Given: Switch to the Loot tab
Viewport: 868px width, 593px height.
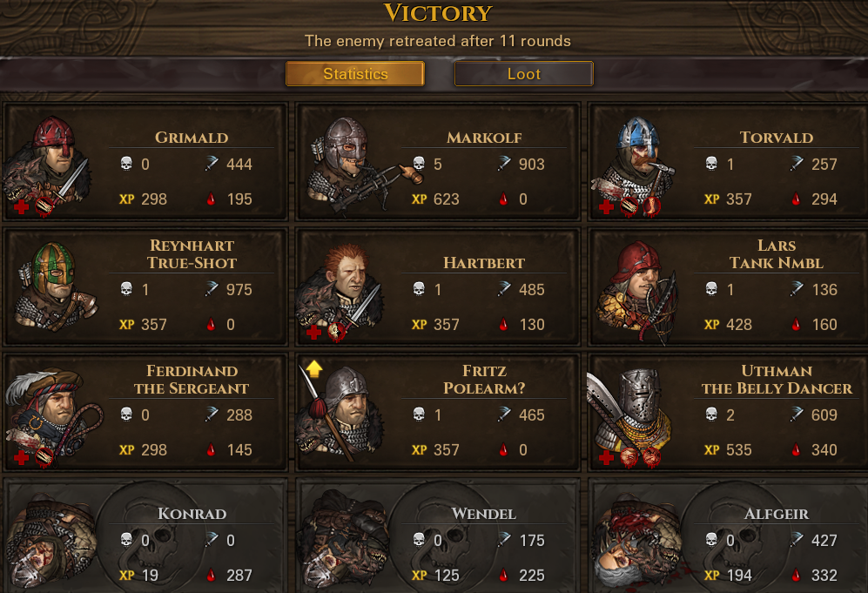Looking at the screenshot, I should 524,74.
